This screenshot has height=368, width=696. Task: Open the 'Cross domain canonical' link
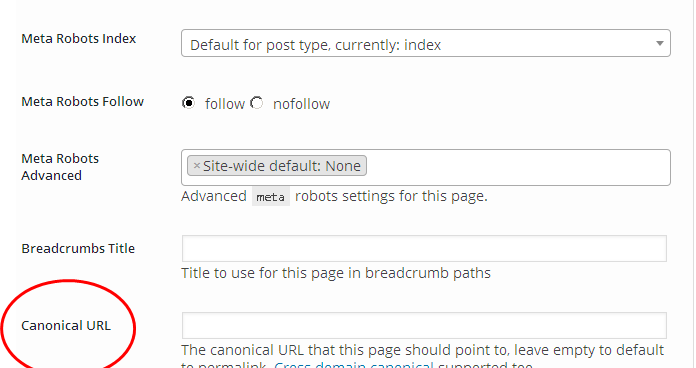tap(353, 365)
